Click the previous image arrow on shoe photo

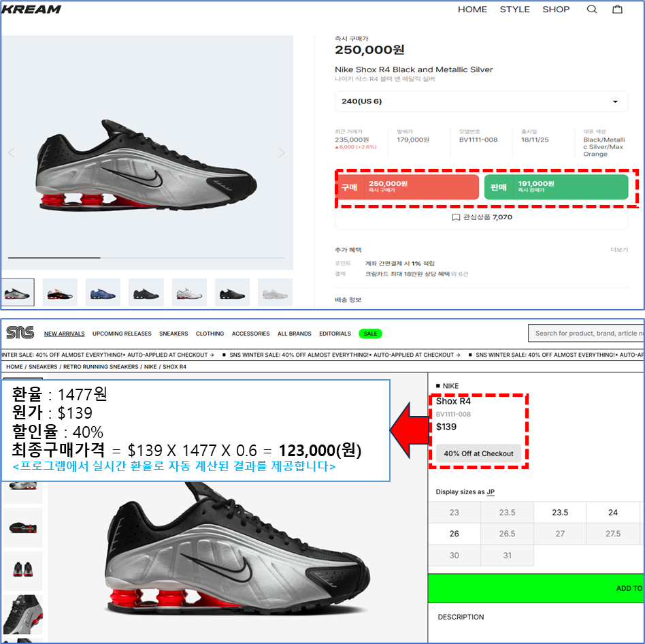12,152
